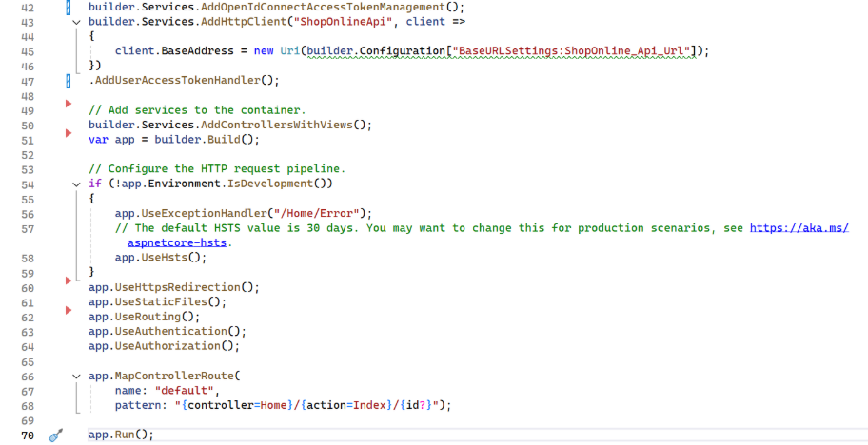This screenshot has height=445, width=868.
Task: Click the blue change marker at line 47
Action: pos(68,81)
